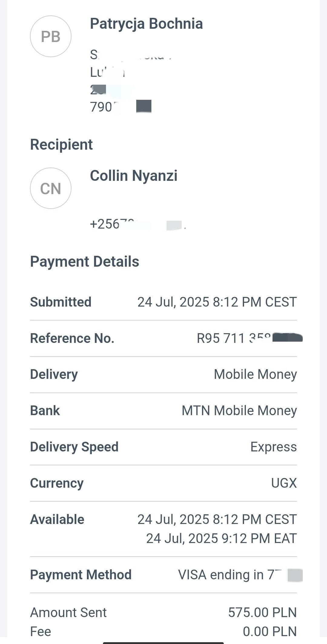This screenshot has height=644, width=327.
Task: Tap the Fee 0.00 PLN value
Action: point(270,632)
